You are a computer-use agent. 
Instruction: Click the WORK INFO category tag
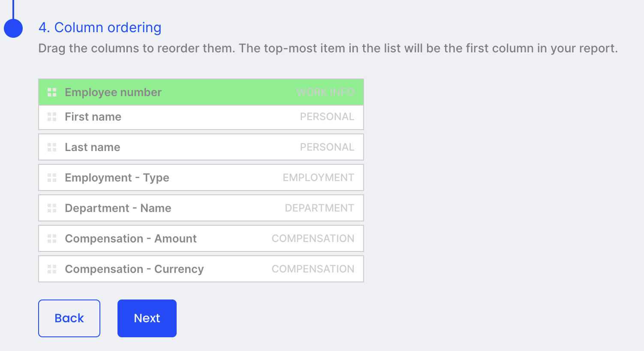(325, 92)
